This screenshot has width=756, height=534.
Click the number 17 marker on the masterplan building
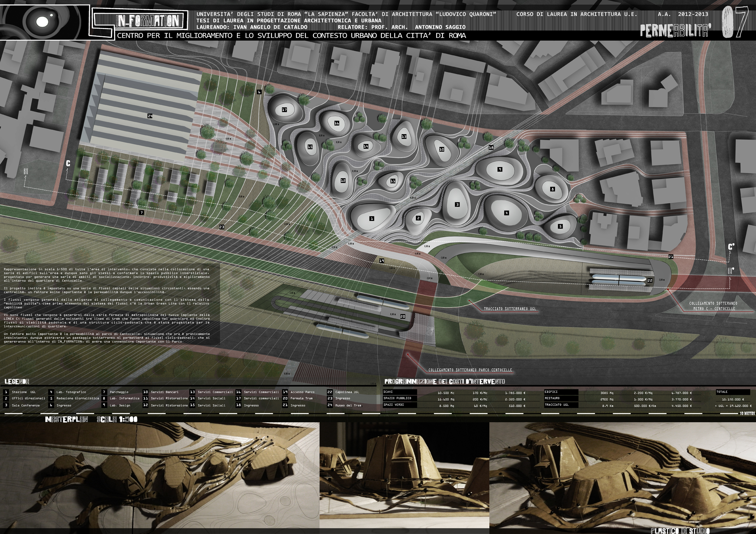(284, 110)
